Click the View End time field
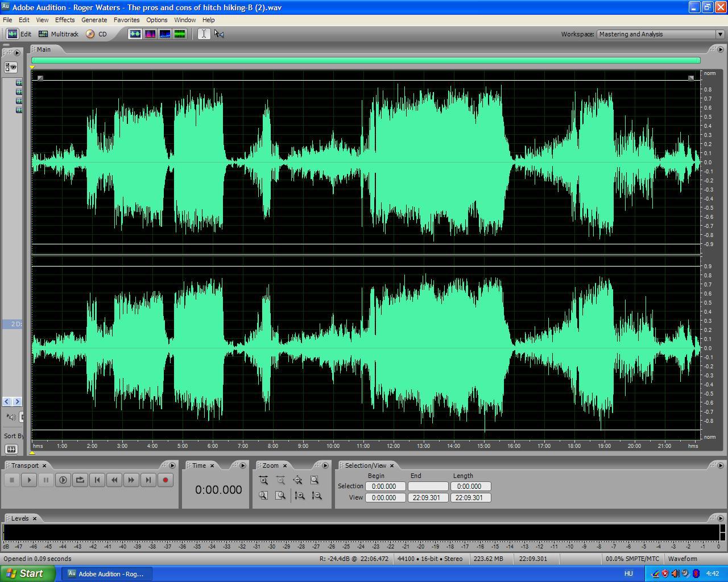The image size is (728, 582). pos(428,498)
